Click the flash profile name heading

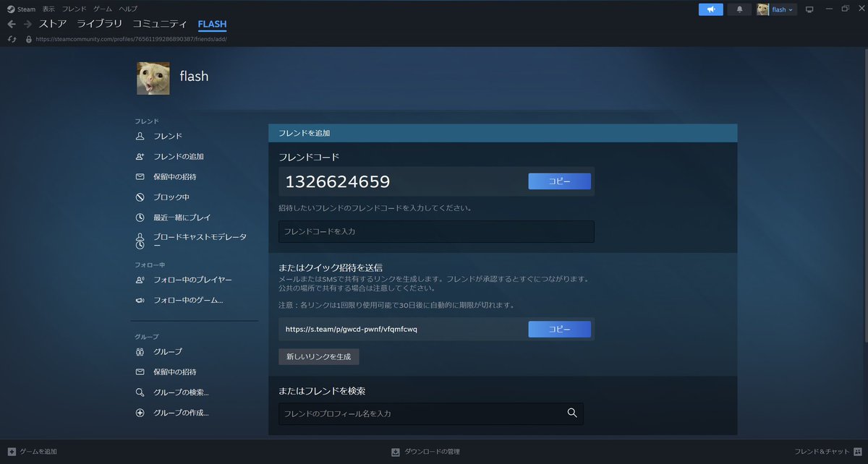[194, 76]
